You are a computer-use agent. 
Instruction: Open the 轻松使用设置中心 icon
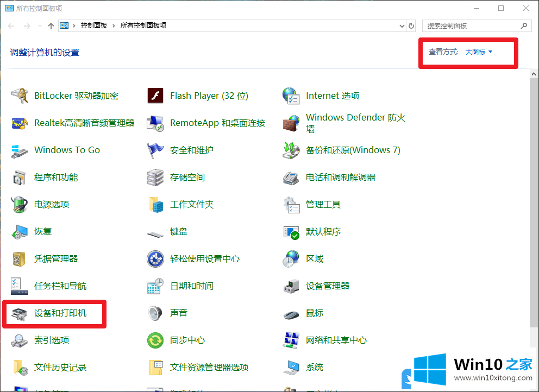point(155,258)
